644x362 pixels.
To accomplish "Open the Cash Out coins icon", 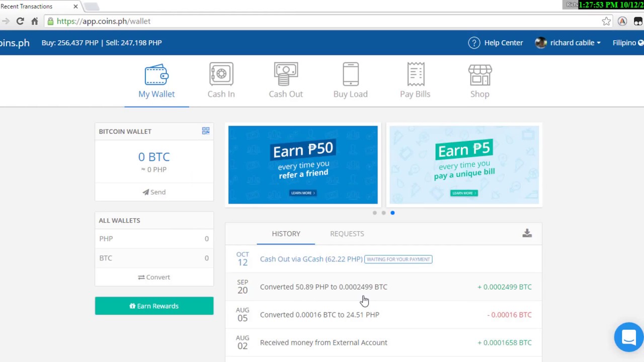I will coord(286,74).
